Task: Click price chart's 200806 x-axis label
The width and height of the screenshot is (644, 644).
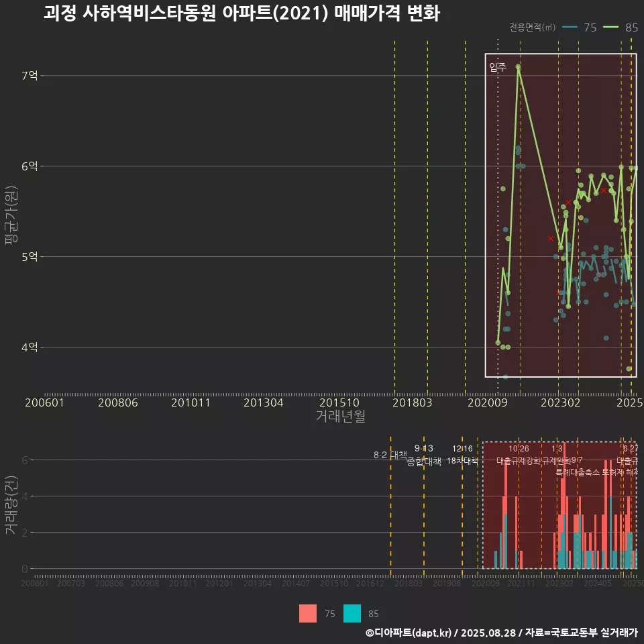Action: (118, 402)
